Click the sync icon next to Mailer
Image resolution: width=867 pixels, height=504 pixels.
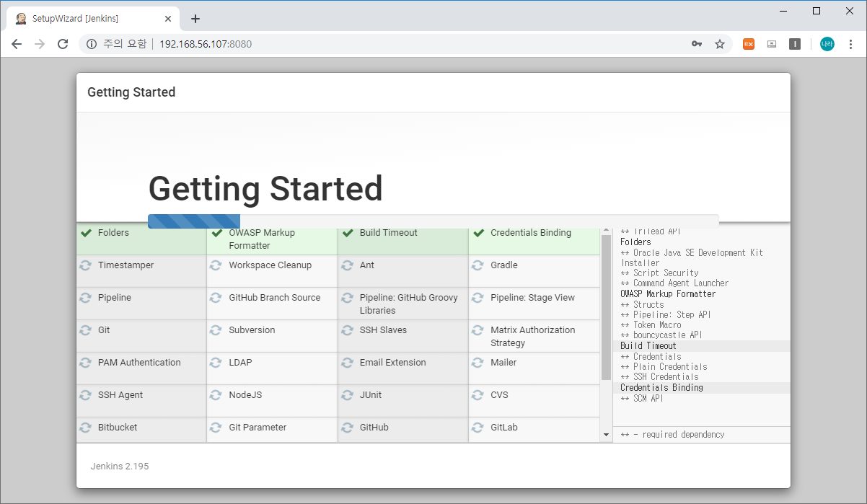(478, 363)
